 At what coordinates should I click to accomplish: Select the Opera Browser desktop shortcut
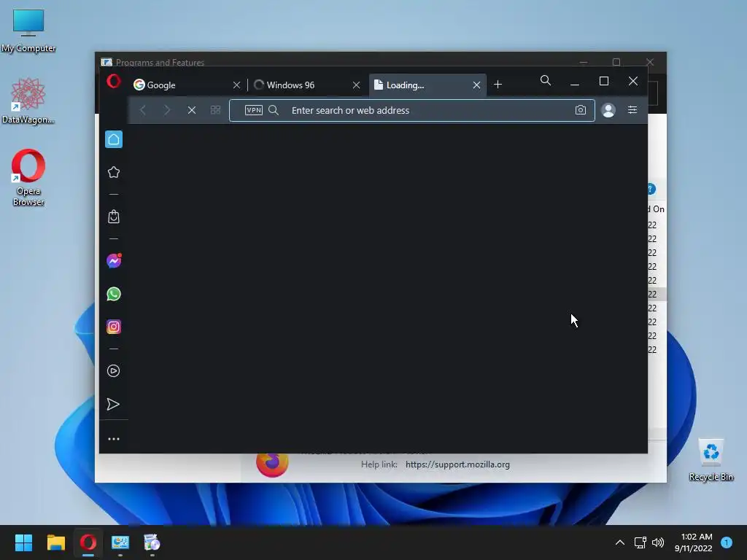[x=28, y=177]
